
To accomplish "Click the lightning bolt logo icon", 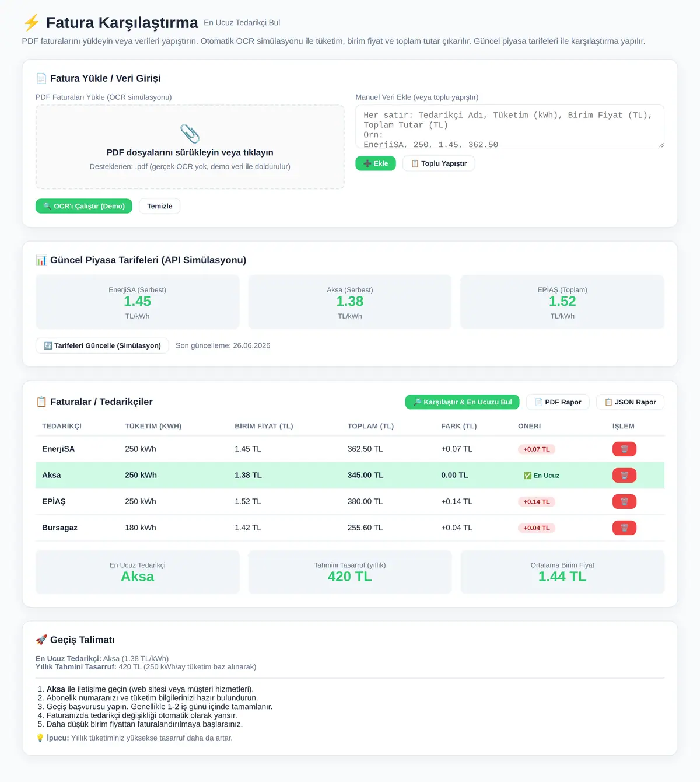I will [x=31, y=23].
